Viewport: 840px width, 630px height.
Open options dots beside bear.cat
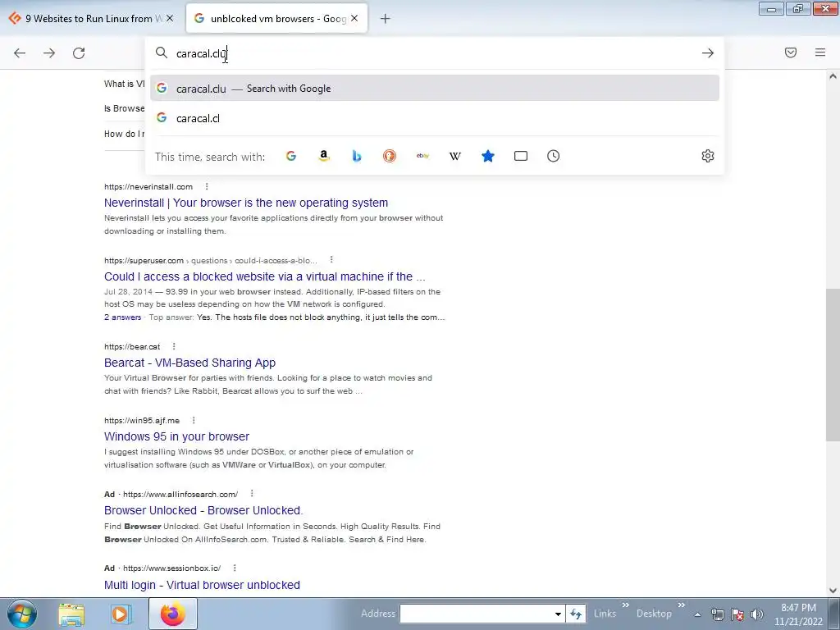[x=174, y=347]
